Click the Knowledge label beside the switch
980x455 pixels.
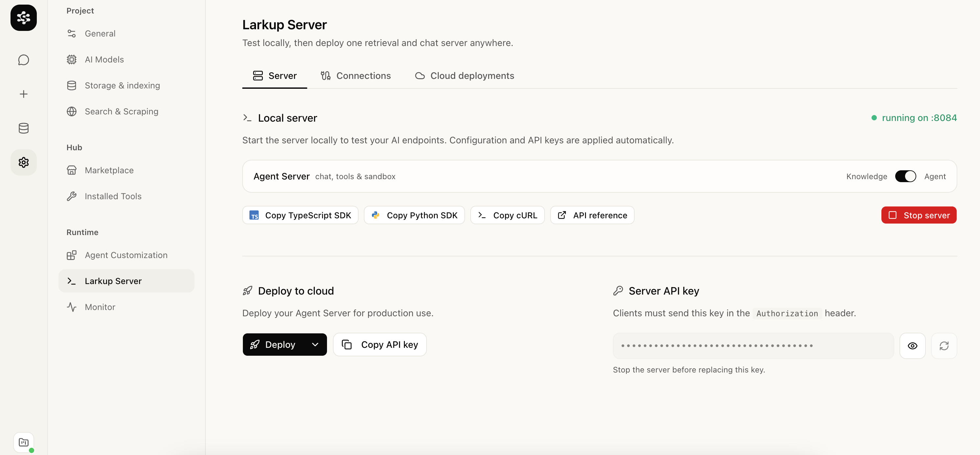pos(866,177)
